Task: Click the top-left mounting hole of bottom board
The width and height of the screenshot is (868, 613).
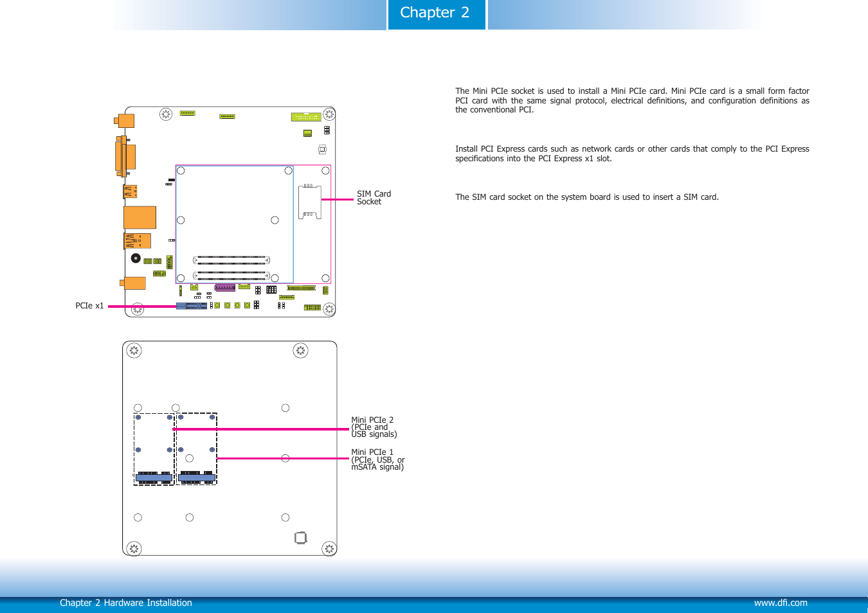Action: pos(134,350)
